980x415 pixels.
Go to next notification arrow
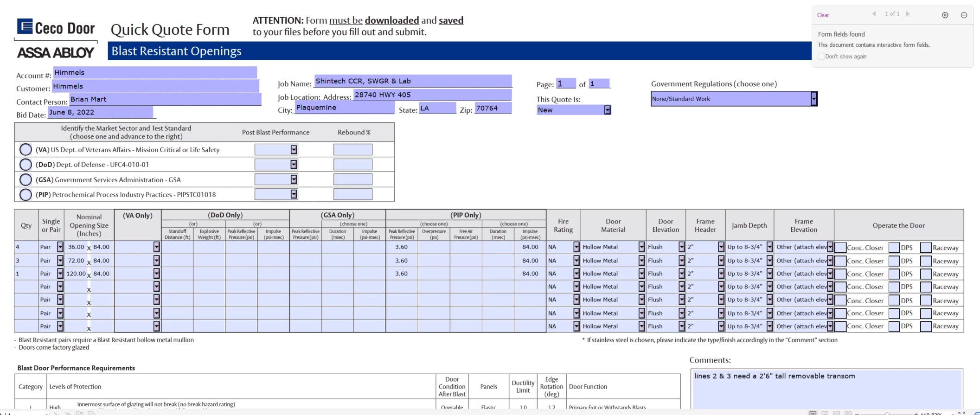[x=908, y=14]
